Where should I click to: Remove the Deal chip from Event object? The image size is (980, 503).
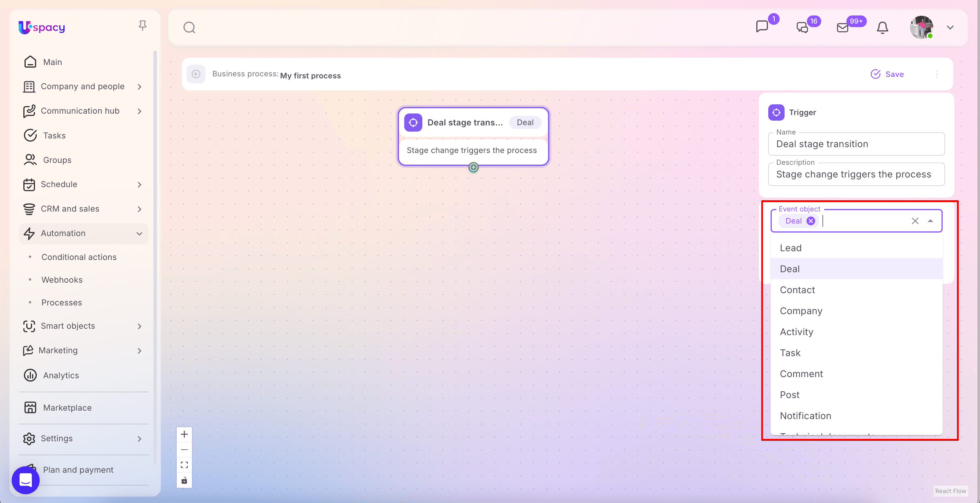click(x=811, y=221)
